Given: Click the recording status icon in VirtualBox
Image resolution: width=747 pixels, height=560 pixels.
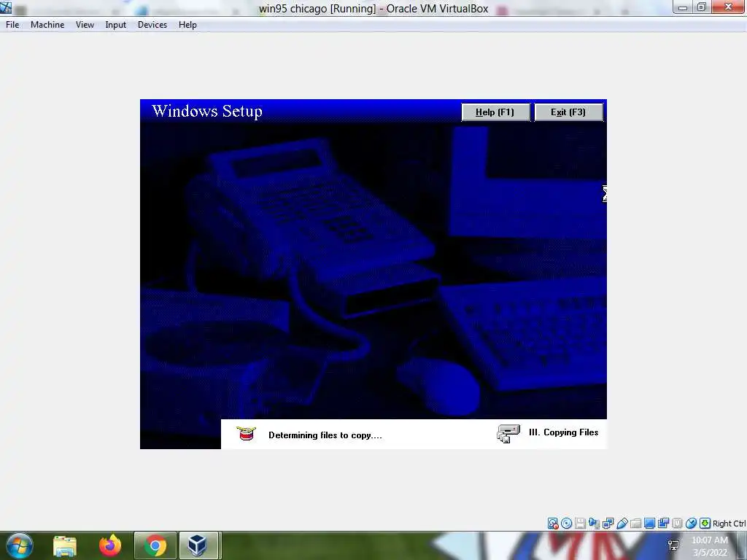Looking at the screenshot, I should coord(663,524).
